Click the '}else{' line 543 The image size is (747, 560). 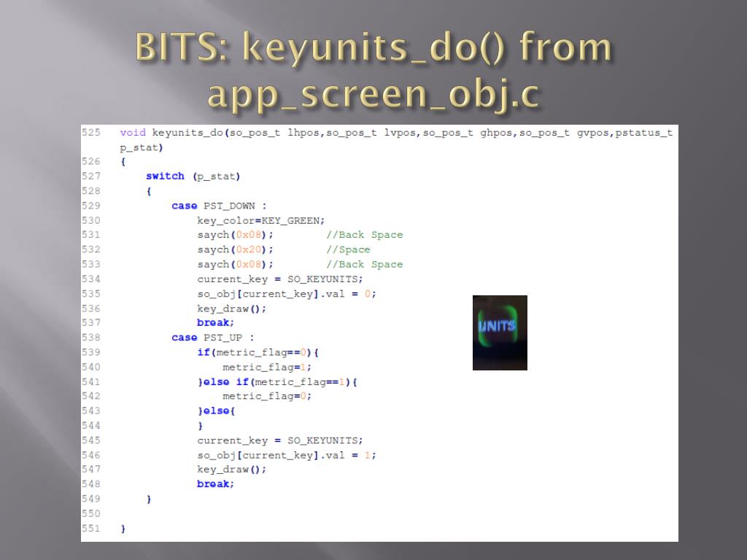216,411
